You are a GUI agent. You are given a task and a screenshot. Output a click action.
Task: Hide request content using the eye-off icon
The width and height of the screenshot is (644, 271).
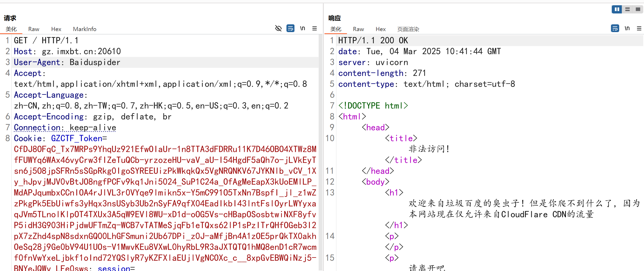pos(278,28)
